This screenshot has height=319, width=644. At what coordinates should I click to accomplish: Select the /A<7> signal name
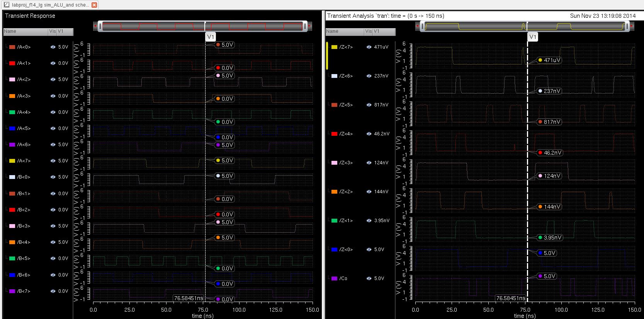24,161
